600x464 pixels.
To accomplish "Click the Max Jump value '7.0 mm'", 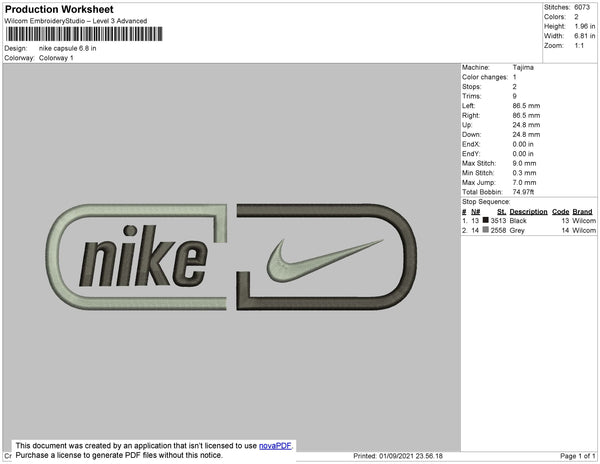I will point(524,182).
